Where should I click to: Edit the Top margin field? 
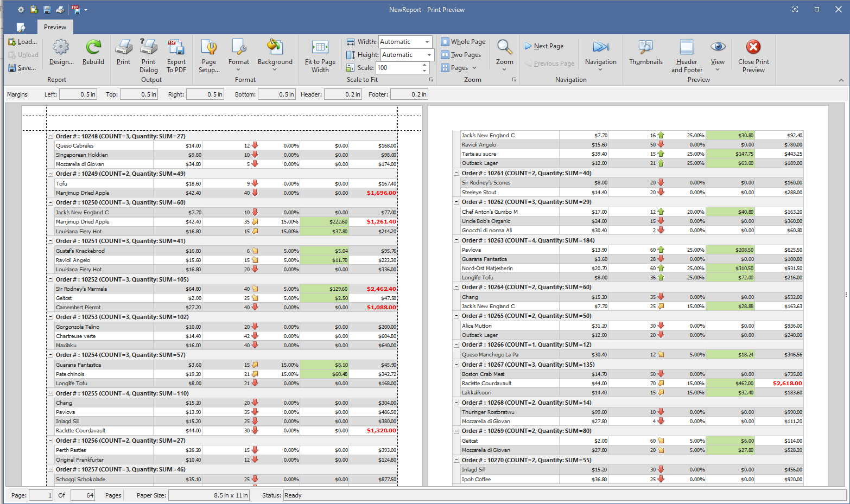tap(139, 94)
